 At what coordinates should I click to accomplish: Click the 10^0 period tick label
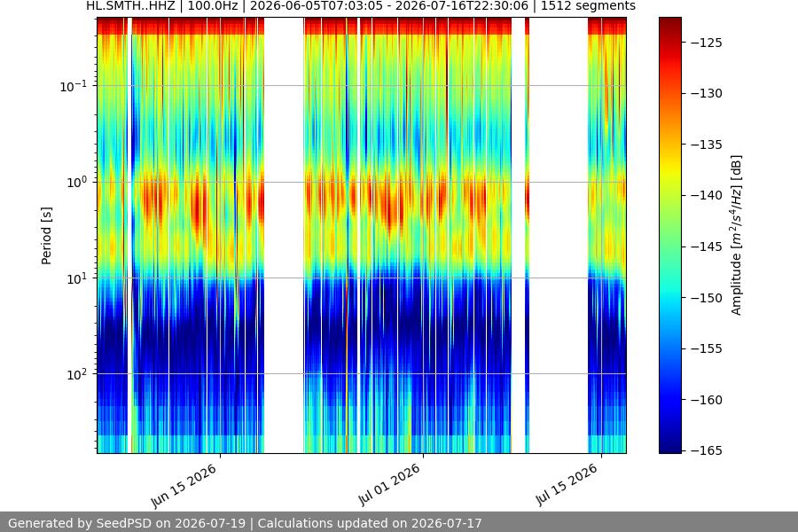point(79,182)
